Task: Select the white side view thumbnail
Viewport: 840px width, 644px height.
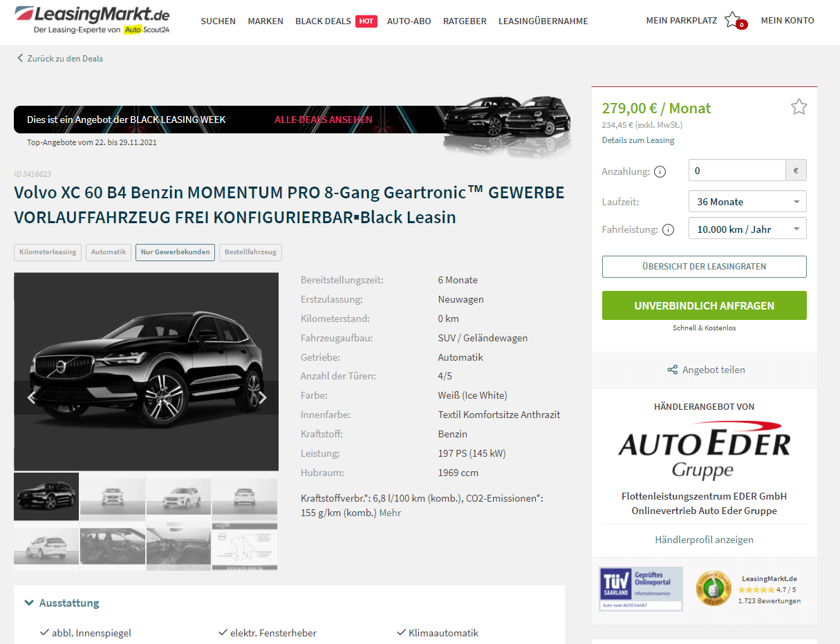Action: click(46, 546)
